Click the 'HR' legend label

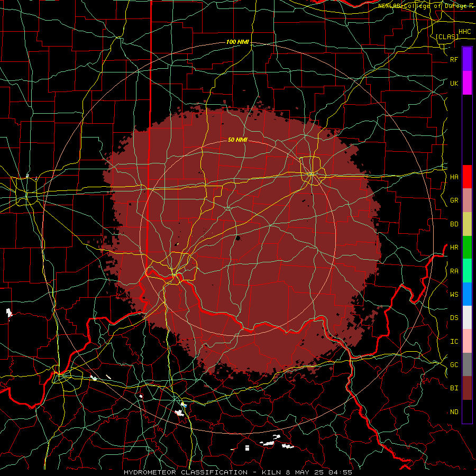point(454,248)
